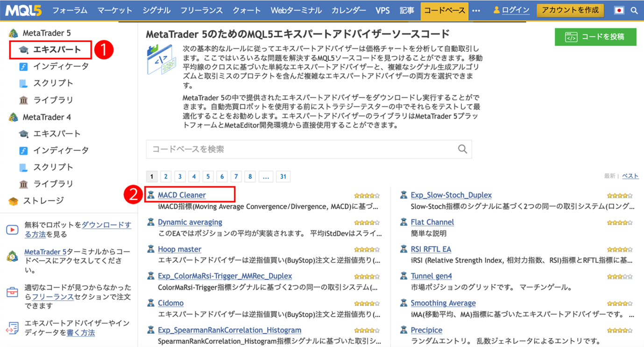Open the Exp_SpearmanRankCorrelation_Histogram link

coord(229,330)
